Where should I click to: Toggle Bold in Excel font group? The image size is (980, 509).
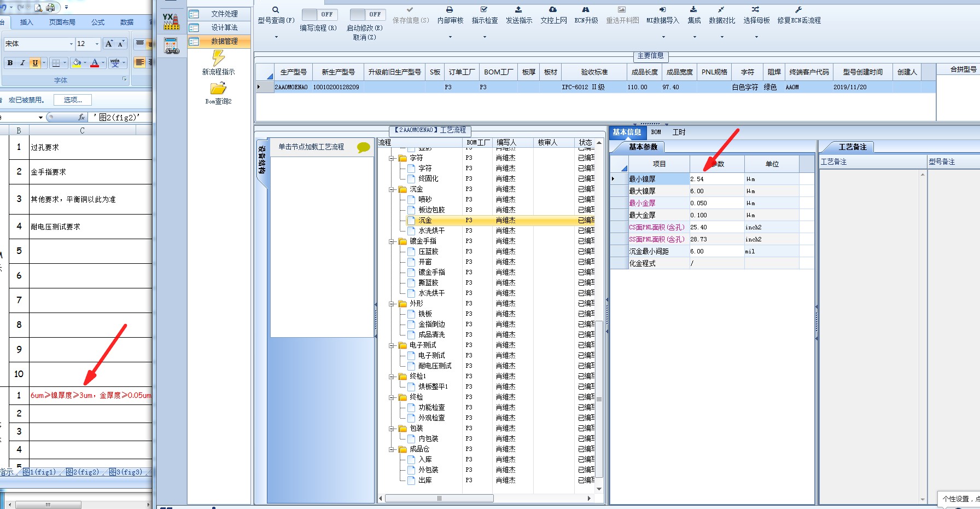(x=10, y=63)
